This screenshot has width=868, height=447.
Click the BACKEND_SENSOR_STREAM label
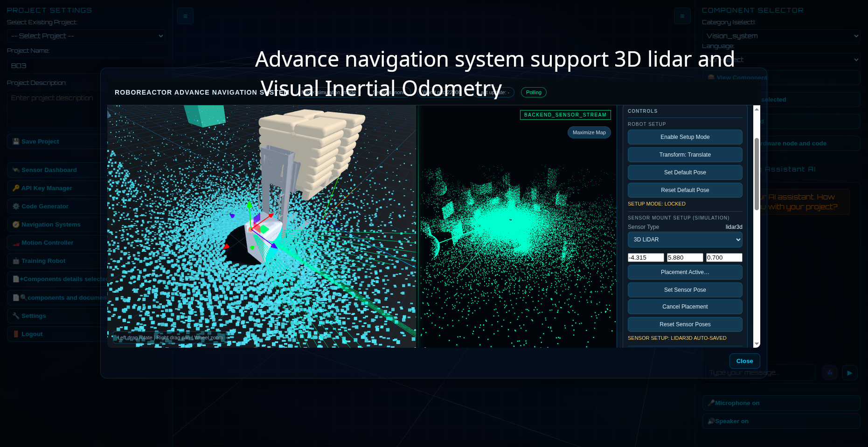pos(565,115)
